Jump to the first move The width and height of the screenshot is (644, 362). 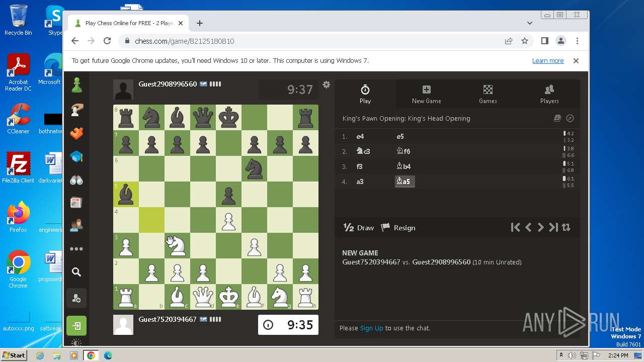tap(515, 227)
